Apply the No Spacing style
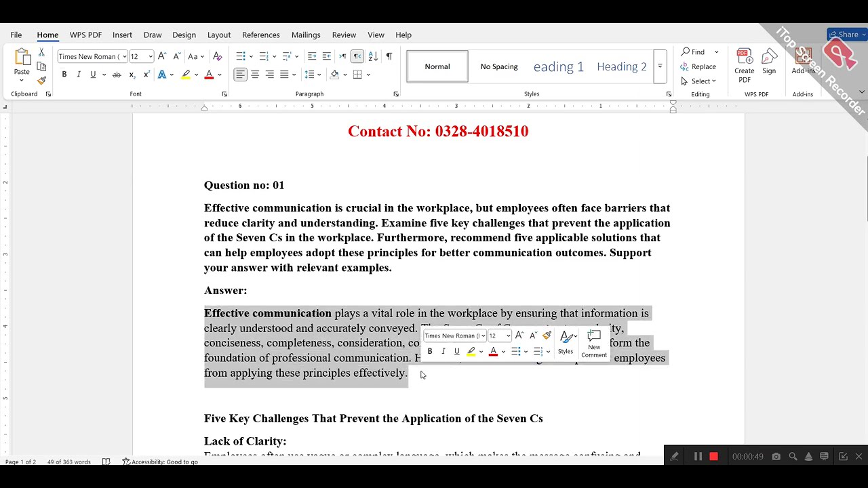The width and height of the screenshot is (868, 488). pos(499,66)
